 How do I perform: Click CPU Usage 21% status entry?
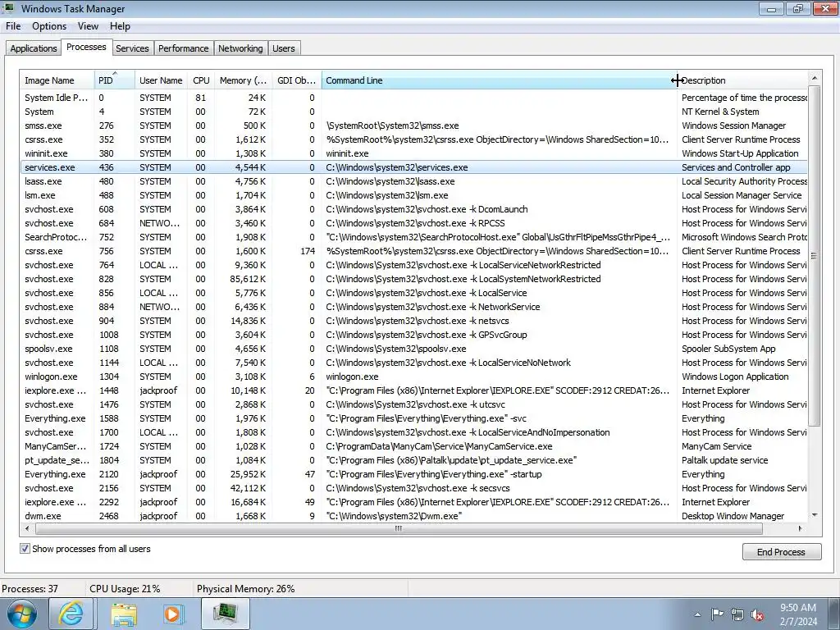[125, 589]
